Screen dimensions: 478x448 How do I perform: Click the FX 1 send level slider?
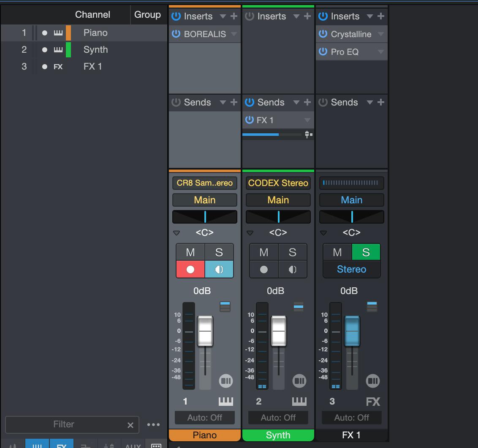[x=272, y=134]
